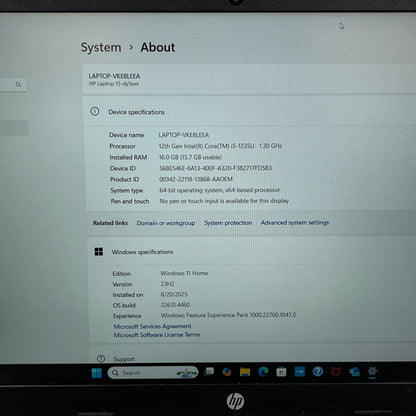Click the 'About' page title
This screenshot has width=416, height=416.
tap(158, 47)
